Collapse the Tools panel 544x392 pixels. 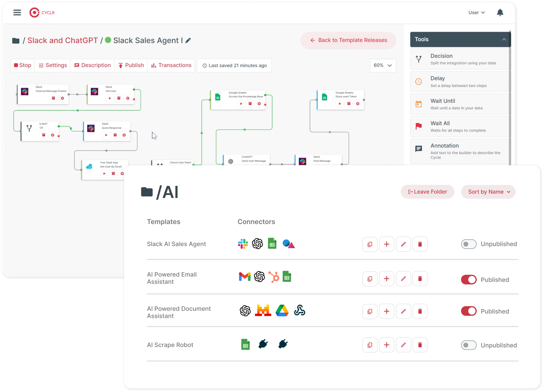504,39
